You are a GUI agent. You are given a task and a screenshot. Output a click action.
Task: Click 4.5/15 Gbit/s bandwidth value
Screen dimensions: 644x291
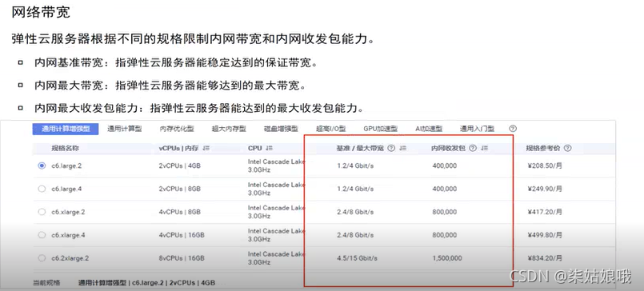point(357,258)
